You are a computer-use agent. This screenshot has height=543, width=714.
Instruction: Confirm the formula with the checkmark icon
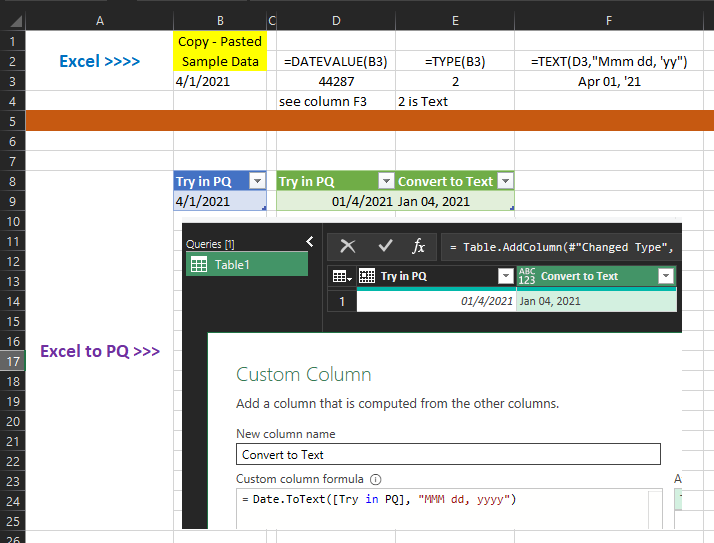click(385, 246)
